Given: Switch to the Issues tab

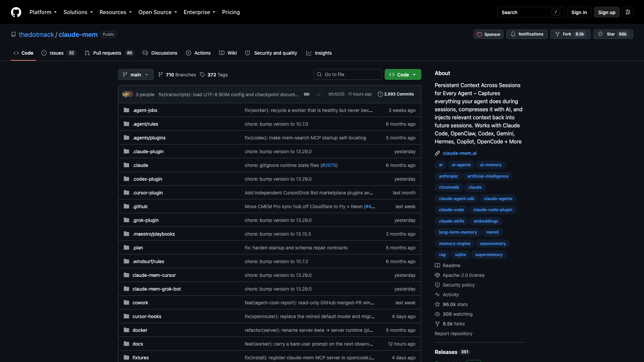Looking at the screenshot, I should pos(59,53).
